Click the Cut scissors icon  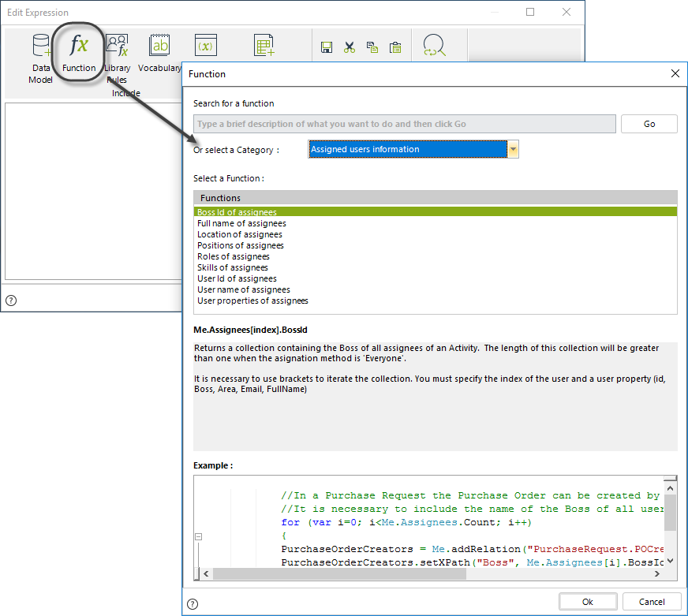pyautogui.click(x=350, y=47)
